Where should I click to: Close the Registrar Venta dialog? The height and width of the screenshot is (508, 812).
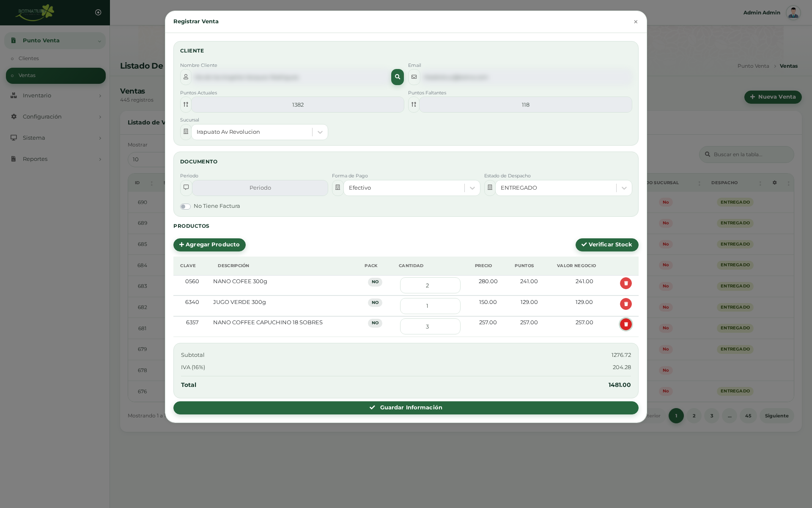pyautogui.click(x=635, y=22)
